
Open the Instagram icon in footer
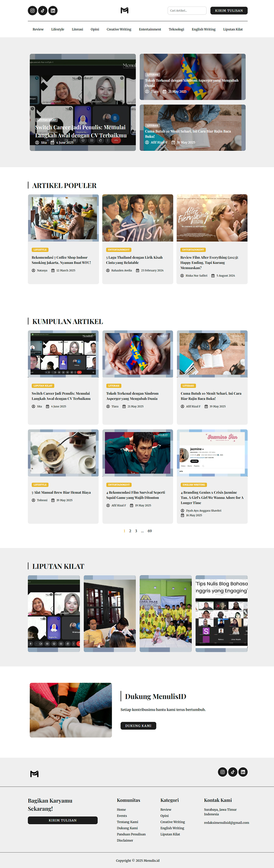[223, 772]
